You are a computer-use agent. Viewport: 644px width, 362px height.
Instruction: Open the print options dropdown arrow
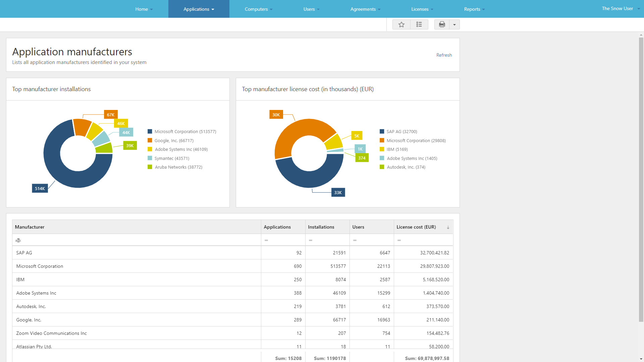point(454,24)
